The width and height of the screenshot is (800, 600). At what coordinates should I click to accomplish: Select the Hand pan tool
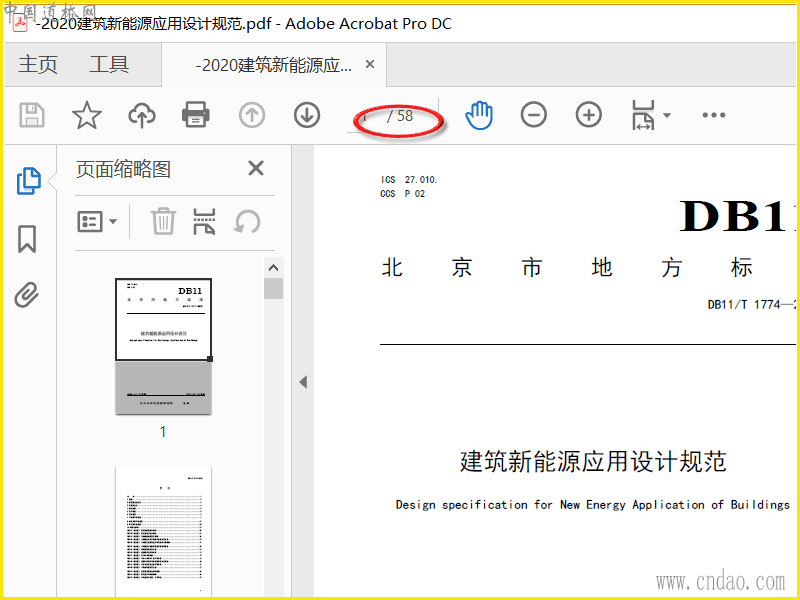[x=479, y=115]
